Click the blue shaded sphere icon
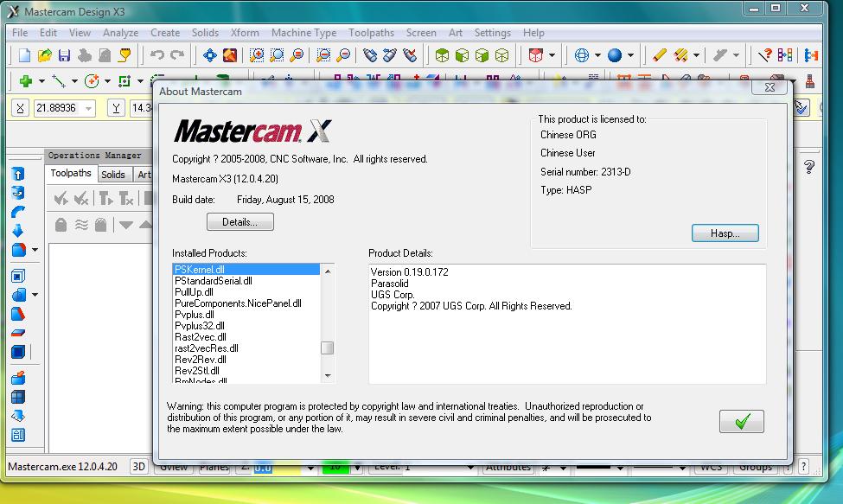843x504 pixels. [615, 54]
